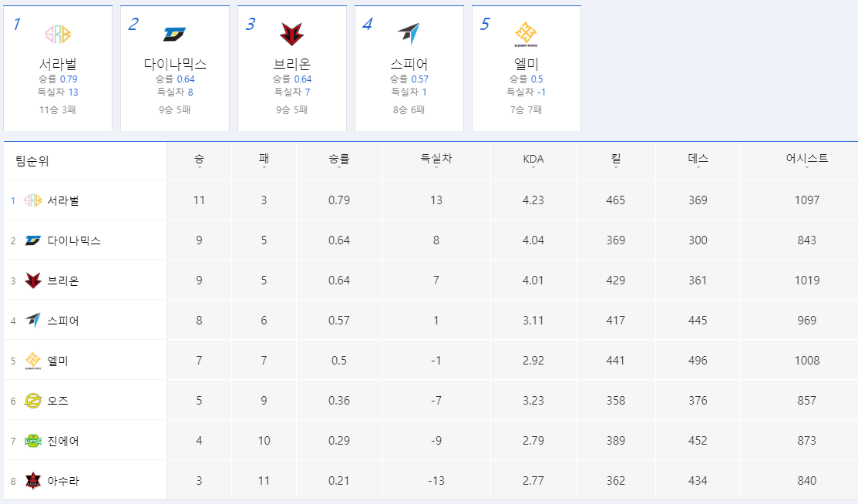Viewport: 858px width, 504px height.
Task: Click the 브리온 team logo in table row
Action: 33,281
